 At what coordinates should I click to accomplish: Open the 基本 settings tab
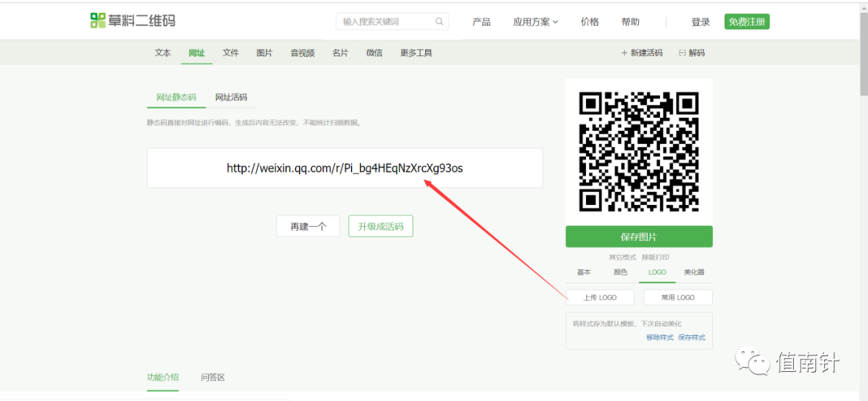584,272
